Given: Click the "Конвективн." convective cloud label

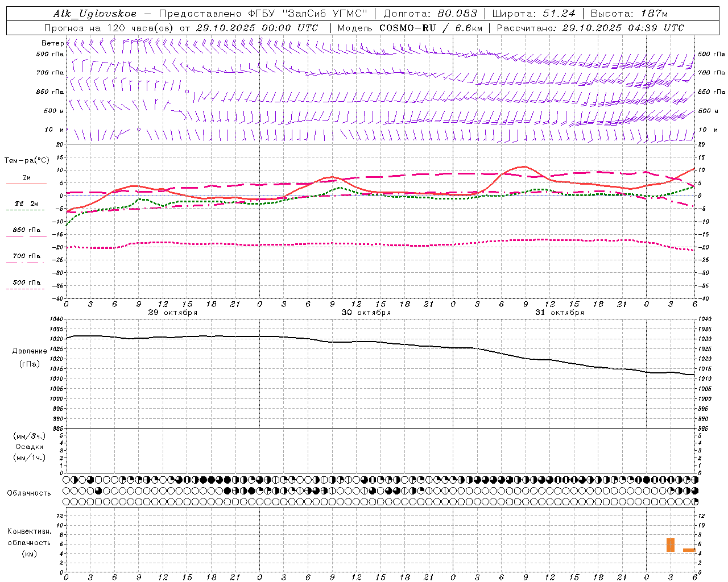Looking at the screenshot, I should click(x=29, y=531).
